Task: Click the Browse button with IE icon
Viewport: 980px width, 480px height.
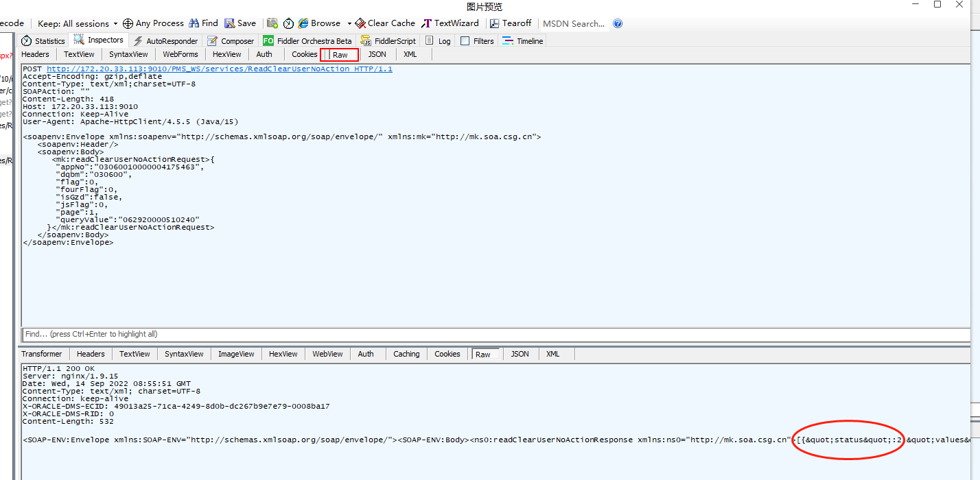Action: [x=320, y=23]
